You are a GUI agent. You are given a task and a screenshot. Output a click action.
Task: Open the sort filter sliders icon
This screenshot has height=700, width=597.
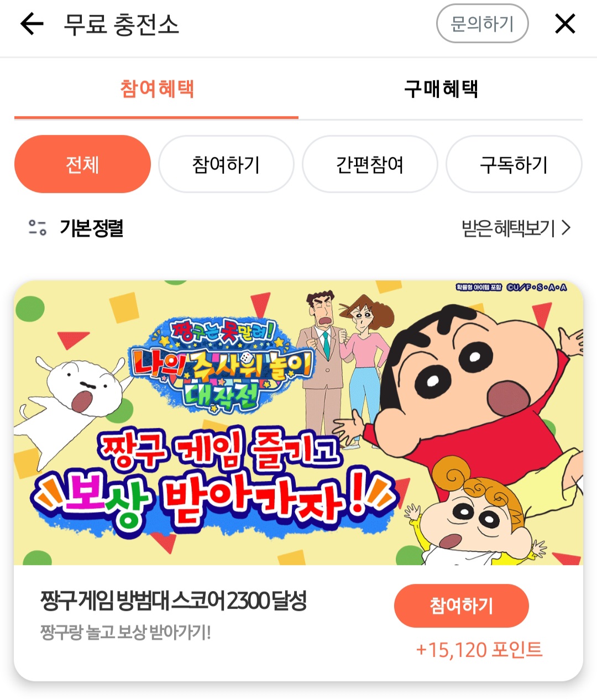tap(37, 227)
